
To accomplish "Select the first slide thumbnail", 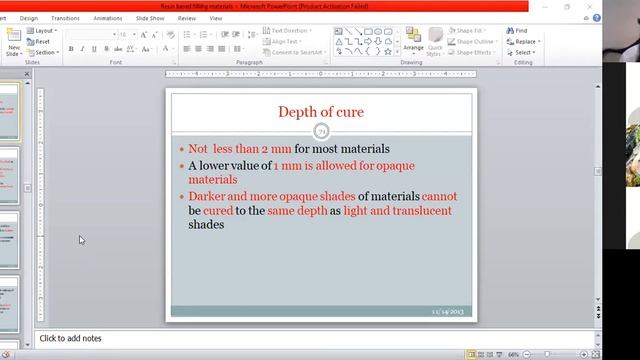I will [9, 111].
